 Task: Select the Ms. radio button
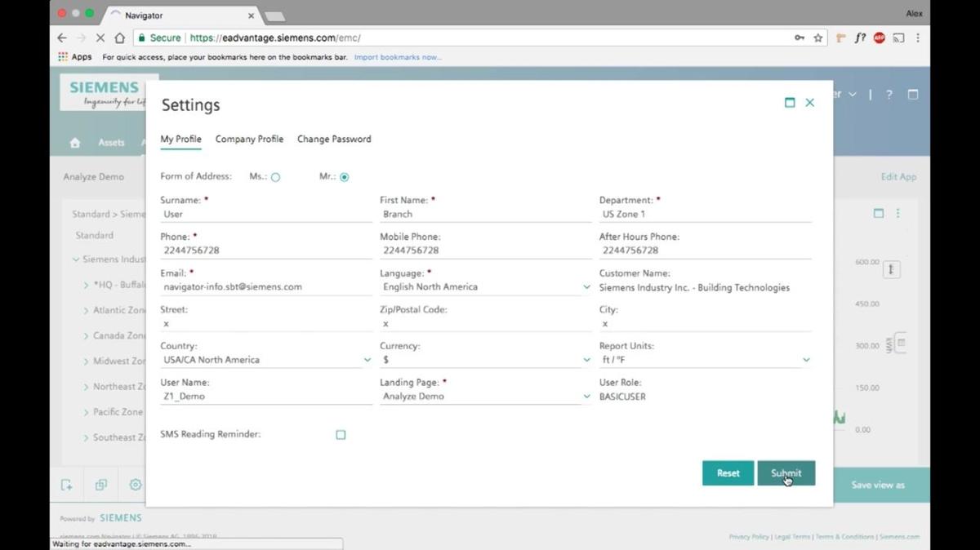[x=275, y=177]
